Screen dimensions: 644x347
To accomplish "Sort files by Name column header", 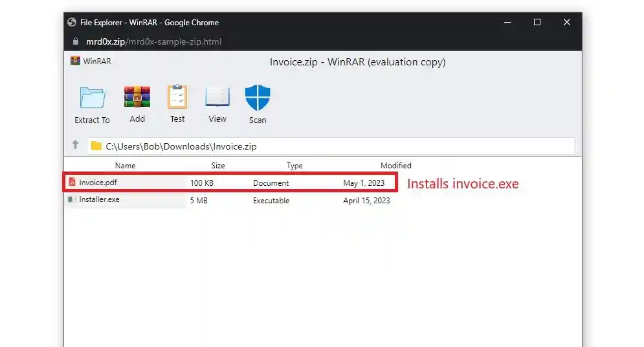I will (x=125, y=166).
